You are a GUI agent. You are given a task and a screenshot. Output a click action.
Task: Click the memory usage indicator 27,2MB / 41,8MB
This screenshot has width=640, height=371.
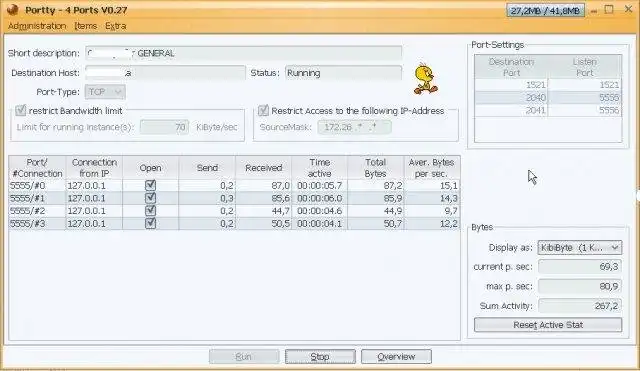click(x=545, y=11)
